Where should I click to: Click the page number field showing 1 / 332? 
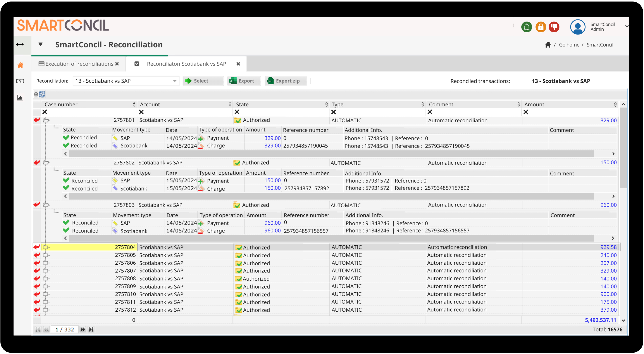tap(64, 329)
